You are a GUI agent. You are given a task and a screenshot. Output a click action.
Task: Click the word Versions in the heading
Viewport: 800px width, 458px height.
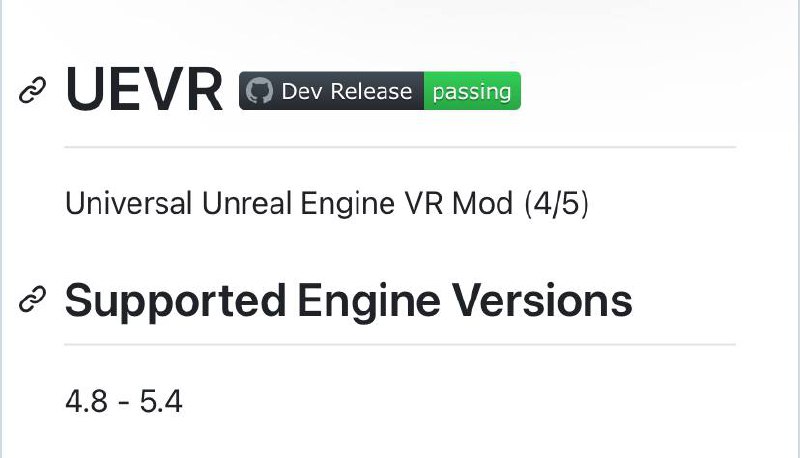(543, 300)
